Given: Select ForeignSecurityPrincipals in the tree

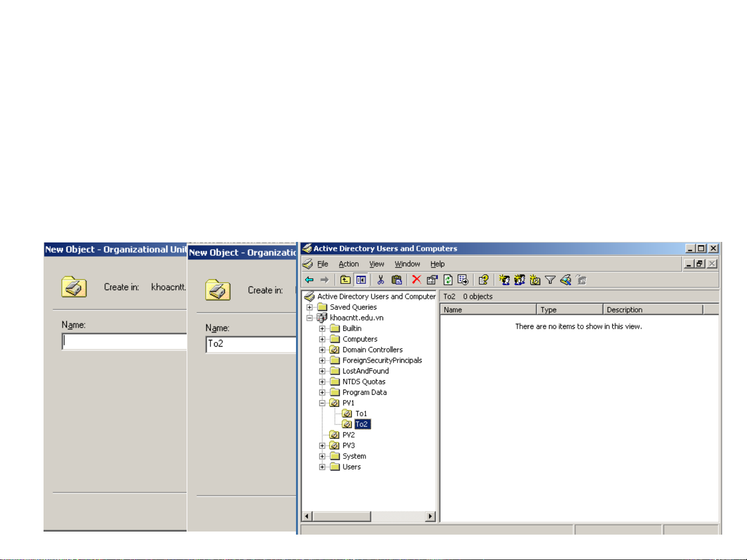Looking at the screenshot, I should 382,361.
